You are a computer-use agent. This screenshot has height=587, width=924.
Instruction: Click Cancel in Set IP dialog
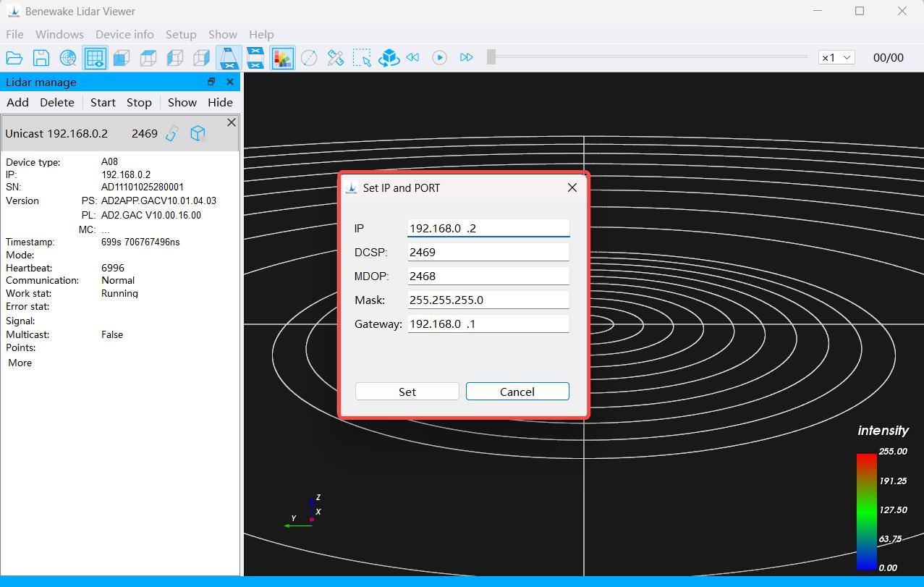click(517, 392)
